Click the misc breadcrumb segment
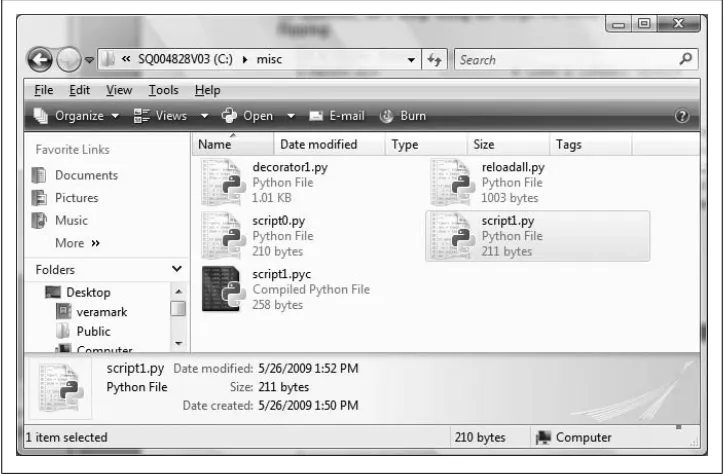 click(x=269, y=60)
